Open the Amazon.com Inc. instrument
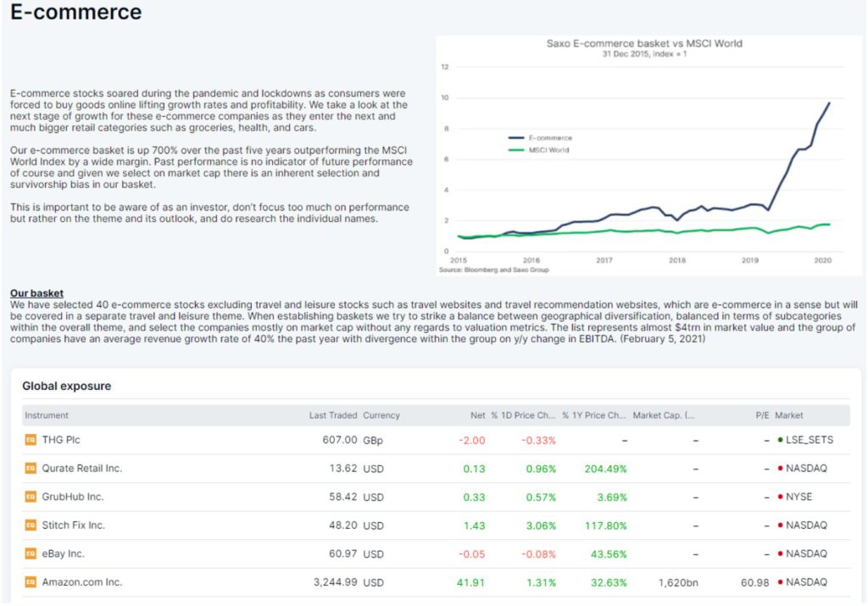The image size is (868, 606). (x=82, y=582)
